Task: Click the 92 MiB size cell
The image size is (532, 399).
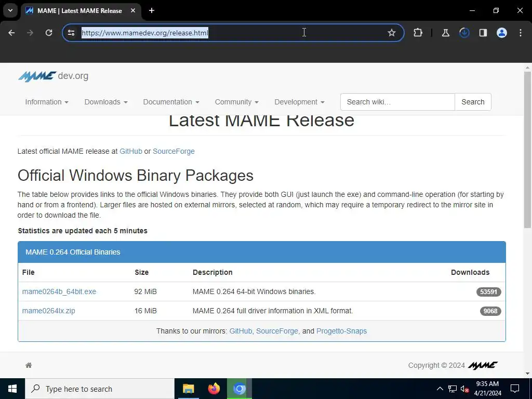Action: (x=145, y=291)
